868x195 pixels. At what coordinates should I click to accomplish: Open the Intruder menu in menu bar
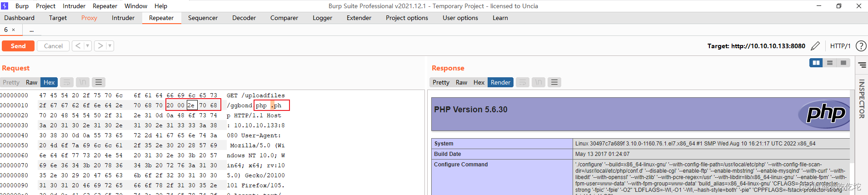74,6
